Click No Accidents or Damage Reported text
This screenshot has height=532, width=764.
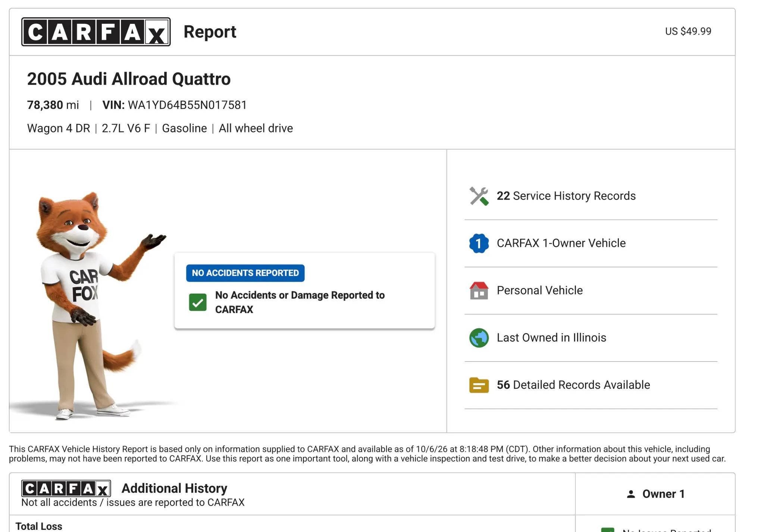[x=300, y=302]
